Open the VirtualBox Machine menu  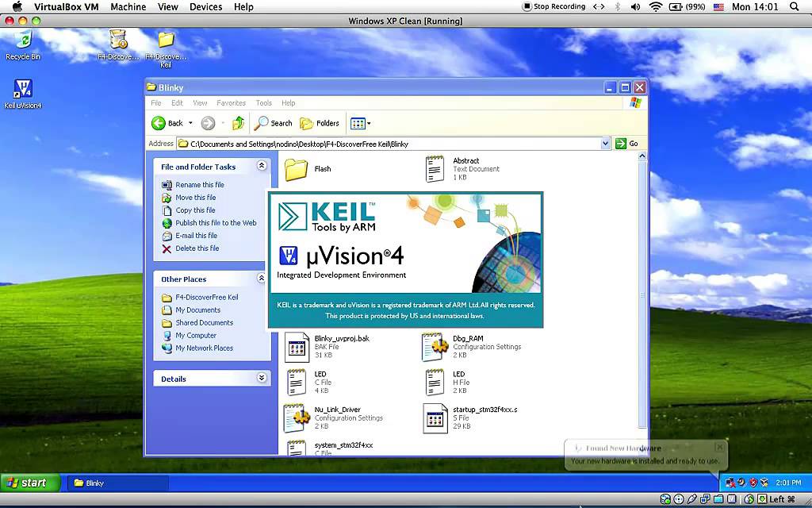[128, 6]
